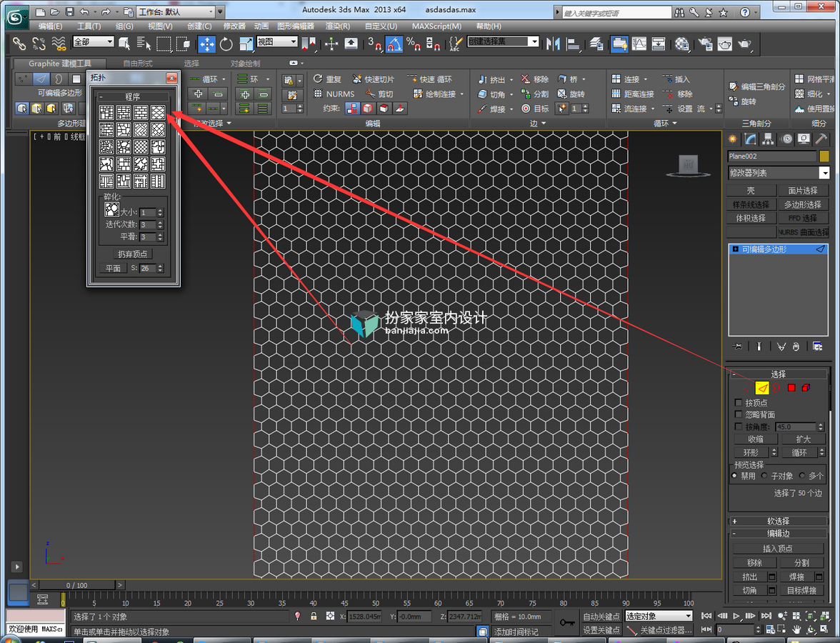Expand the 软选择 rollout
Viewport: 840px width, 643px height.
(x=778, y=521)
